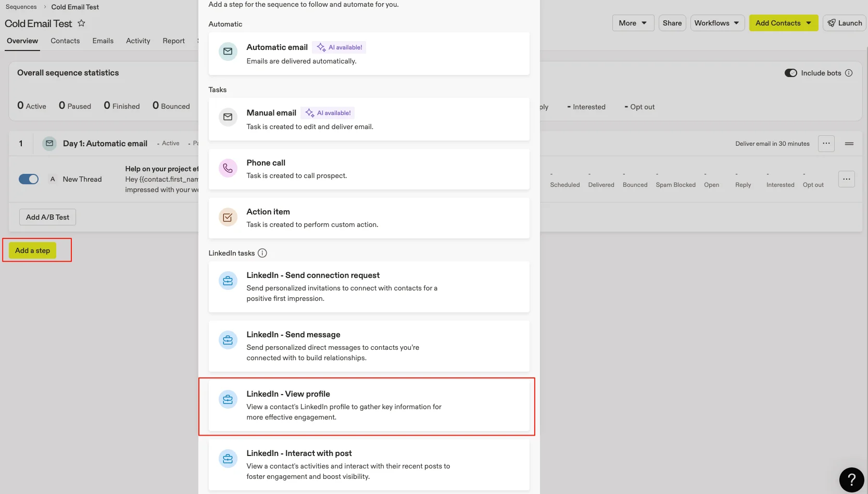Click the Action item checkmark icon
This screenshot has height=494, width=868.
pos(228,218)
